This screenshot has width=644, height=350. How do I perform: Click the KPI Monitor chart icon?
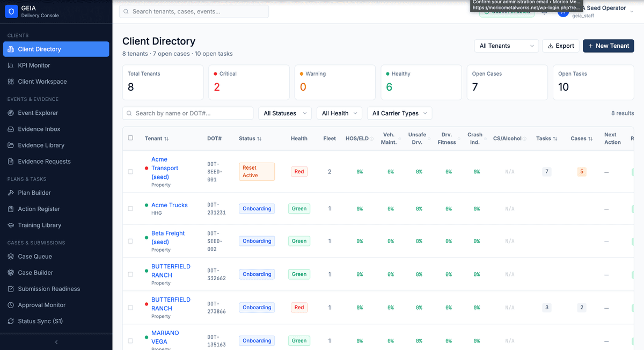(11, 65)
